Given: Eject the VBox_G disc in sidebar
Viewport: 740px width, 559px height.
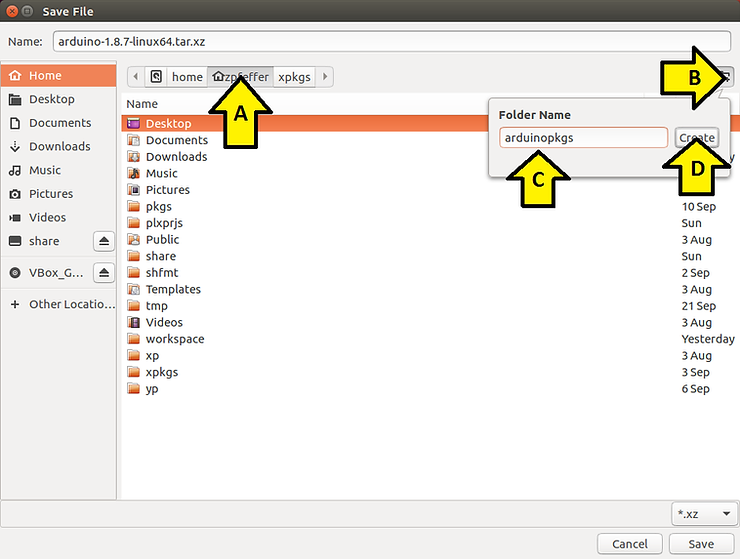Looking at the screenshot, I should pos(103,273).
